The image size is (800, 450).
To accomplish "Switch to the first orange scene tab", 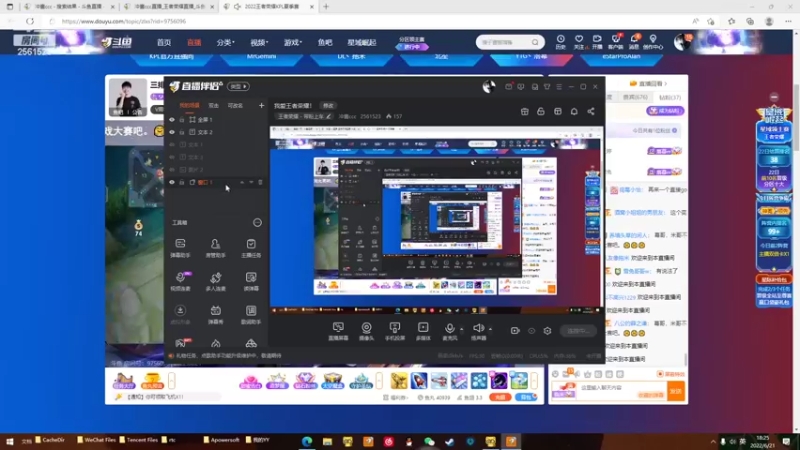I will [x=189, y=106].
